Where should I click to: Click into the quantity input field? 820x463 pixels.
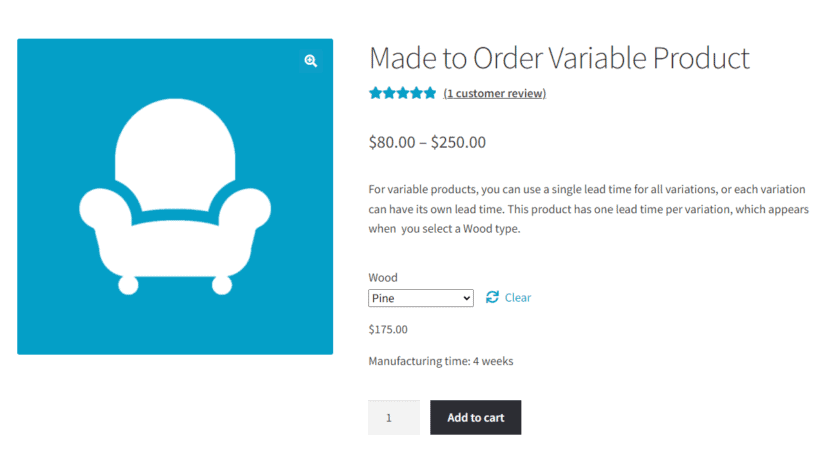393,418
